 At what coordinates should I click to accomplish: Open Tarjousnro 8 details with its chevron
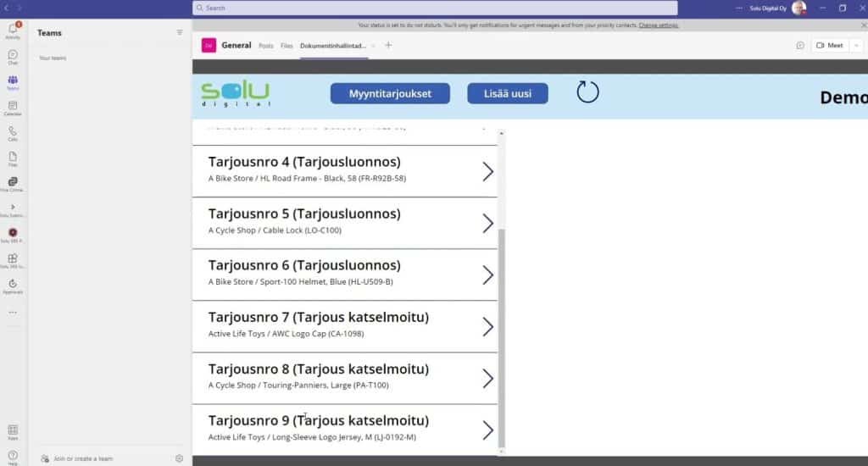pyautogui.click(x=487, y=379)
